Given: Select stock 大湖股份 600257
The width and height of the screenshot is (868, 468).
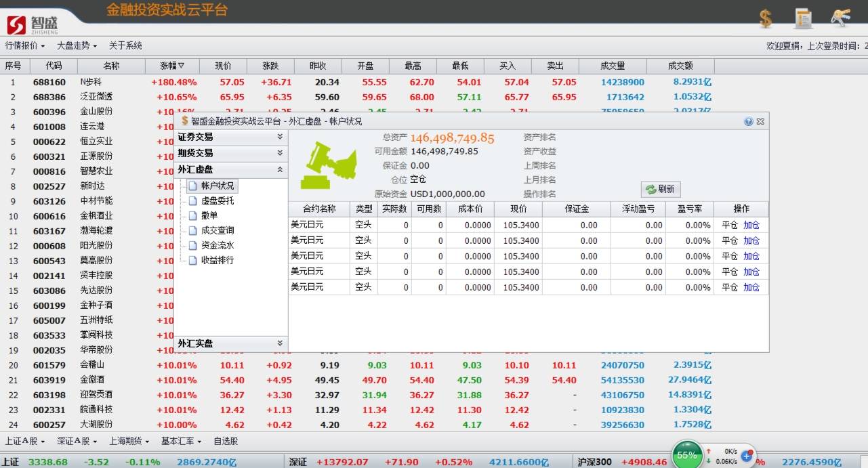Looking at the screenshot, I should [x=357, y=425].
